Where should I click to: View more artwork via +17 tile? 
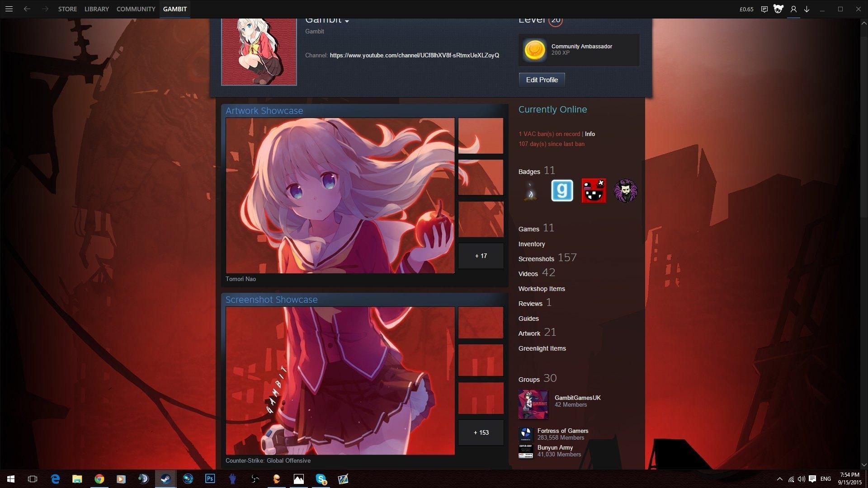click(481, 256)
